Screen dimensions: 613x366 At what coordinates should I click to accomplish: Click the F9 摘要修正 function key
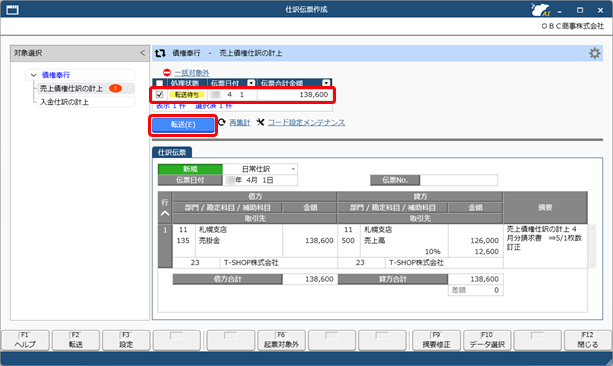436,340
